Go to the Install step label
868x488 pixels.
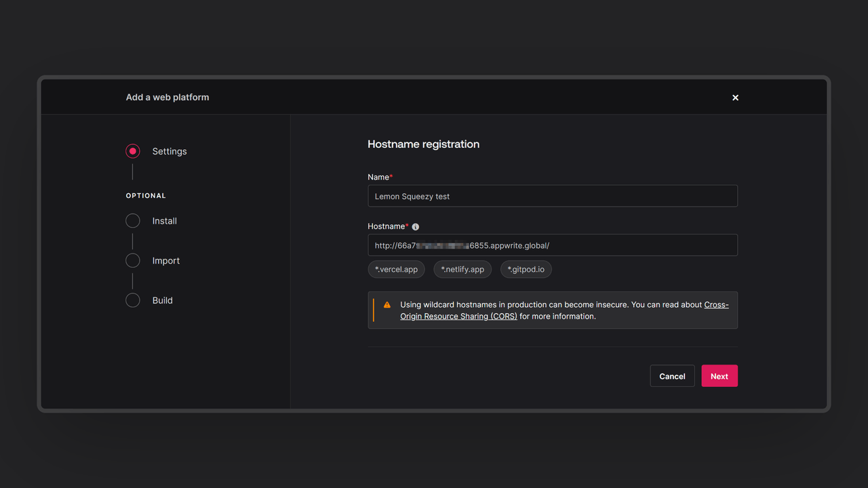tap(165, 221)
